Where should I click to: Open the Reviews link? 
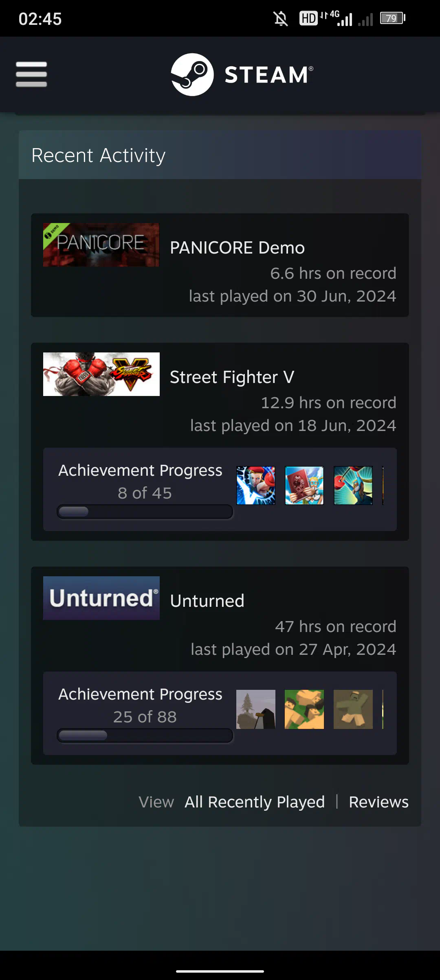(x=378, y=802)
